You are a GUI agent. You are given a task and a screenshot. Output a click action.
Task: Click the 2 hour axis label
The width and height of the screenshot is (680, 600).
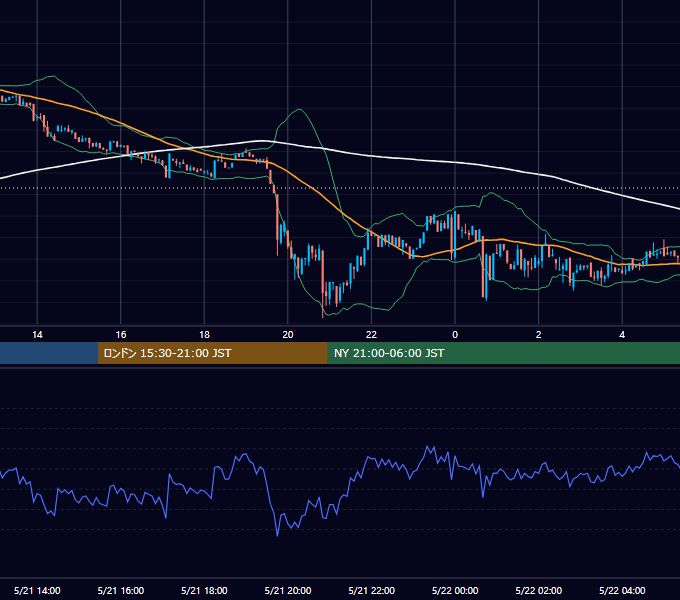click(538, 335)
